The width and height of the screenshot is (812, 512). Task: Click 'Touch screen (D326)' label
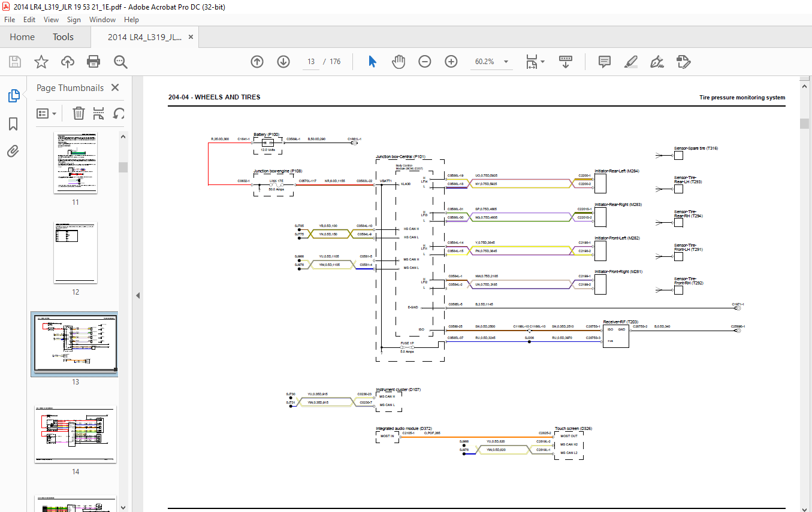tap(573, 429)
